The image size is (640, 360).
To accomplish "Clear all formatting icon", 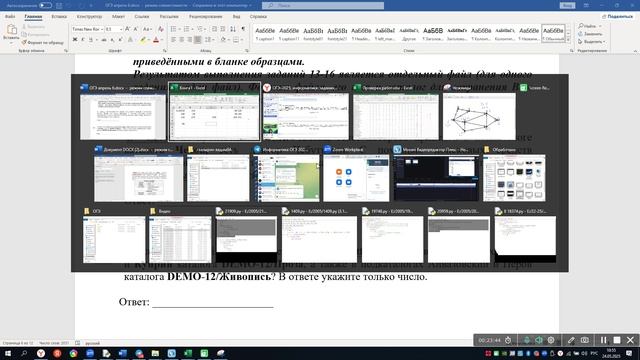I will click(x=161, y=29).
